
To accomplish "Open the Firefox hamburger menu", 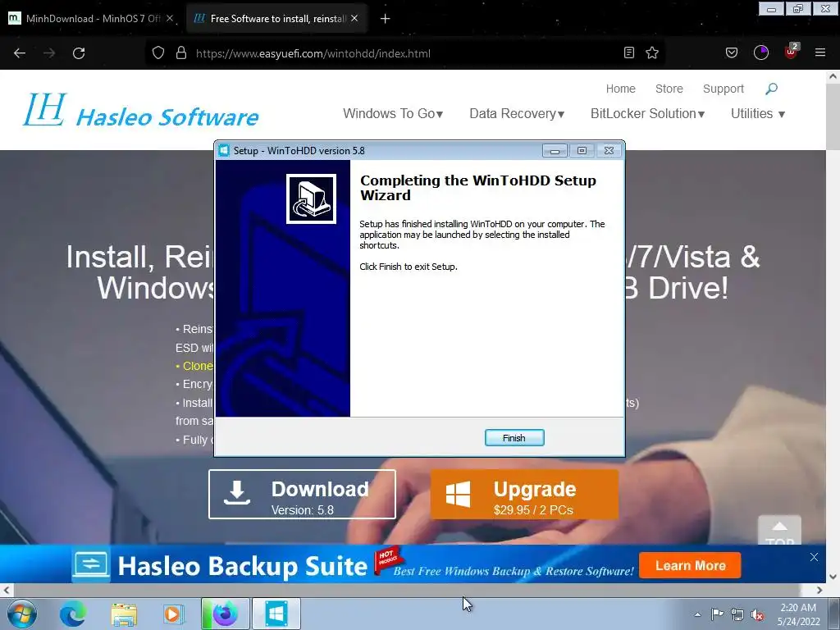I will [820, 52].
